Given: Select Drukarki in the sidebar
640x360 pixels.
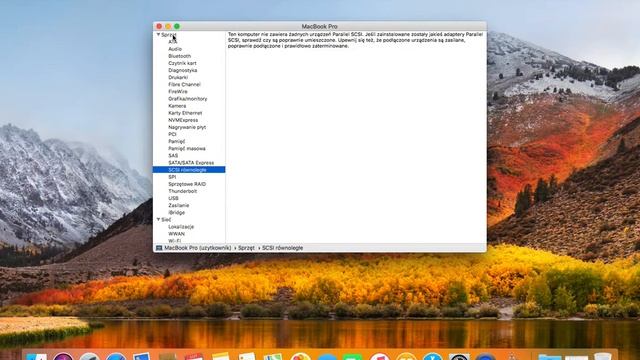Looking at the screenshot, I should [178, 77].
